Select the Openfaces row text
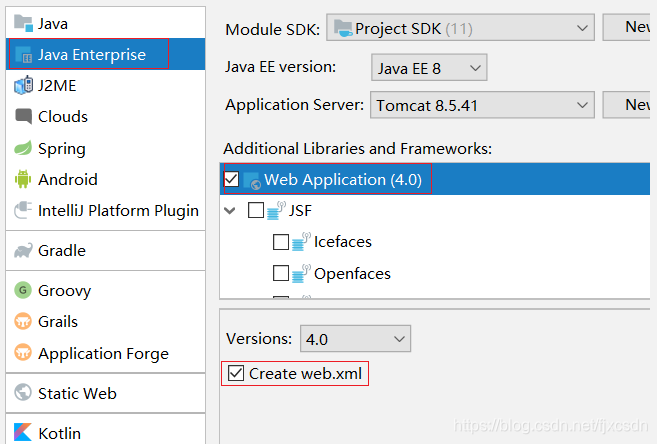The width and height of the screenshot is (657, 444). point(352,274)
